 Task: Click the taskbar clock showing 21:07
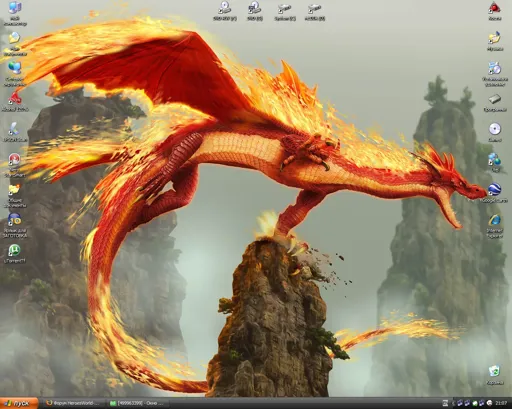pyautogui.click(x=501, y=403)
